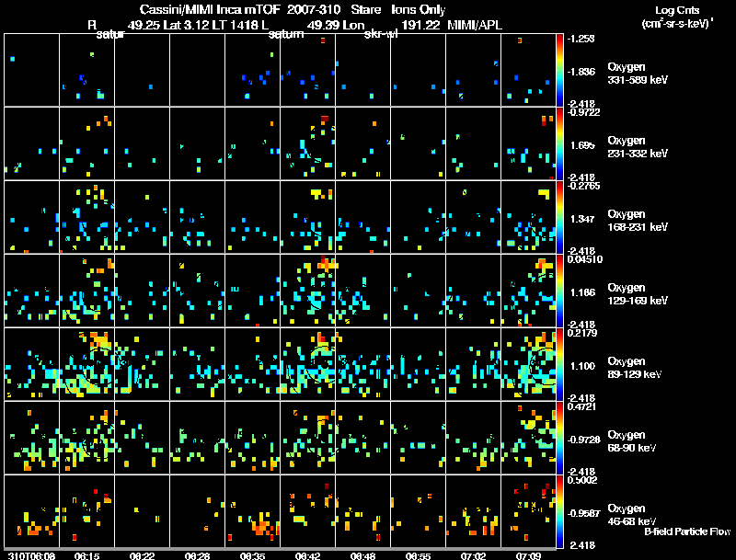Select the Oxygen 46-68 keV row label
Image resolution: width=736 pixels, height=560 pixels.
click(x=631, y=515)
